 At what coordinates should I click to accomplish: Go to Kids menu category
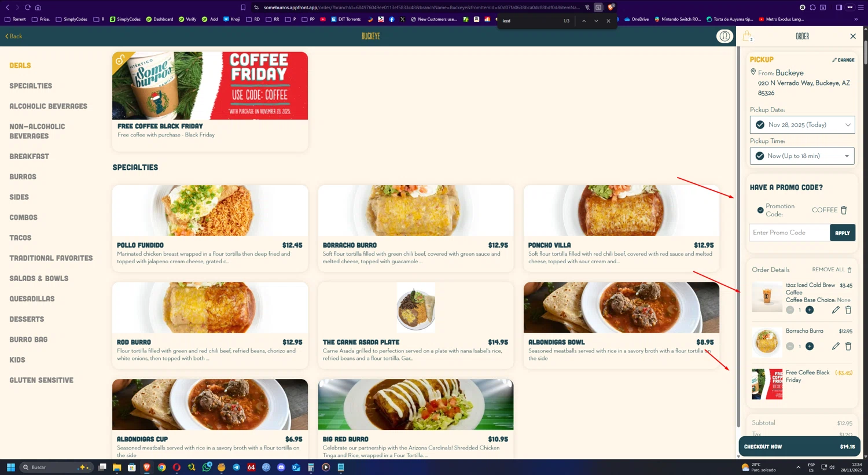(17, 360)
